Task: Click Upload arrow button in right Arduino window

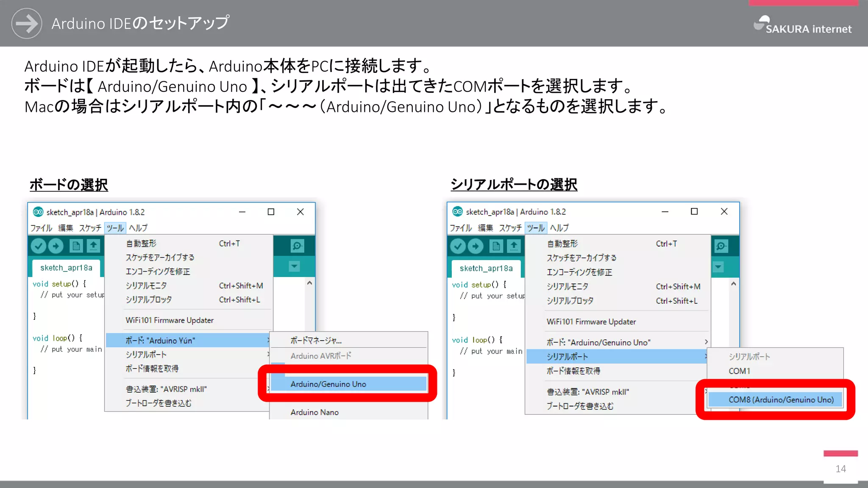Action: pyautogui.click(x=476, y=246)
